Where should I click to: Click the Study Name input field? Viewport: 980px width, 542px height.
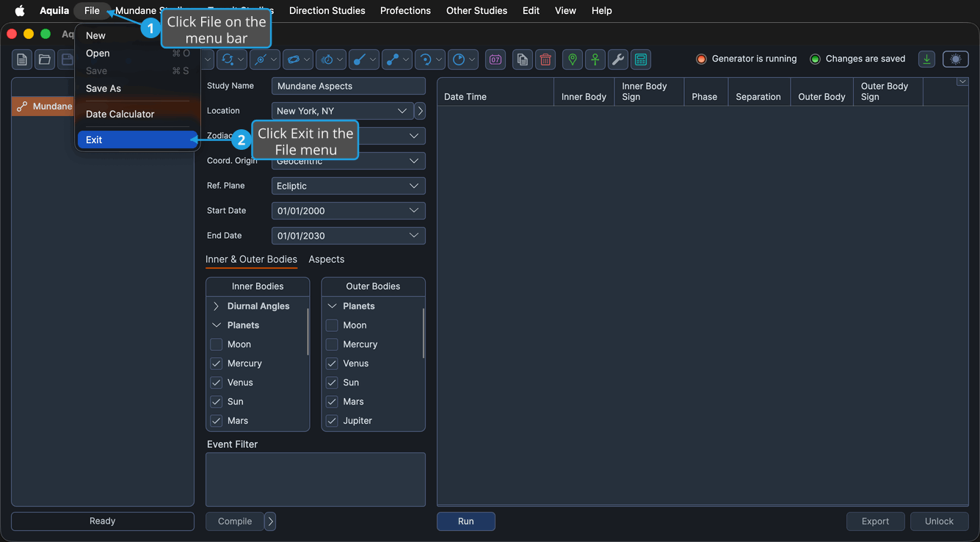coord(349,86)
